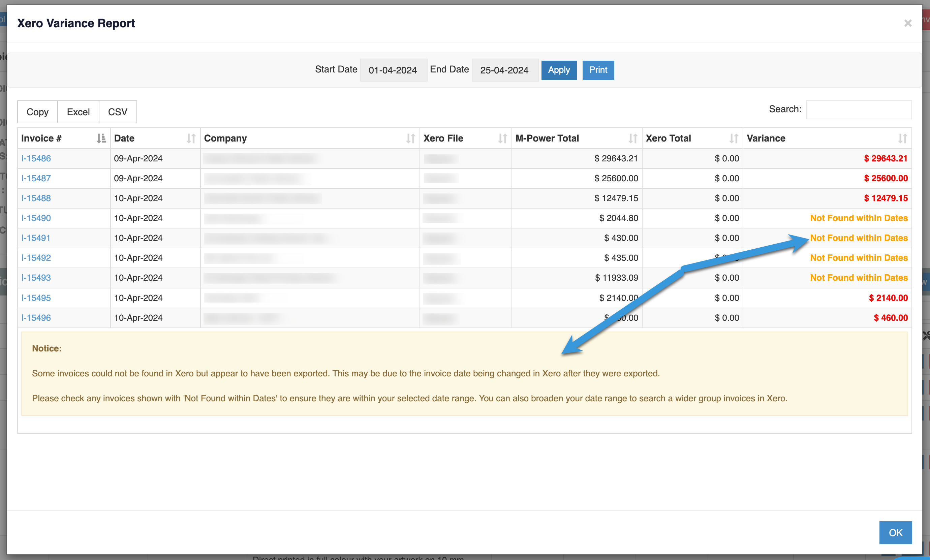Export the table as CSV

tap(118, 112)
